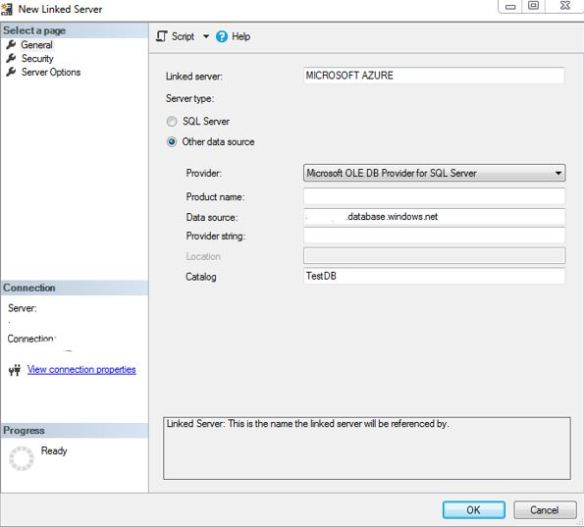Click the Catalog field containing TestDB
This screenshot has height=528, width=584.
(434, 276)
